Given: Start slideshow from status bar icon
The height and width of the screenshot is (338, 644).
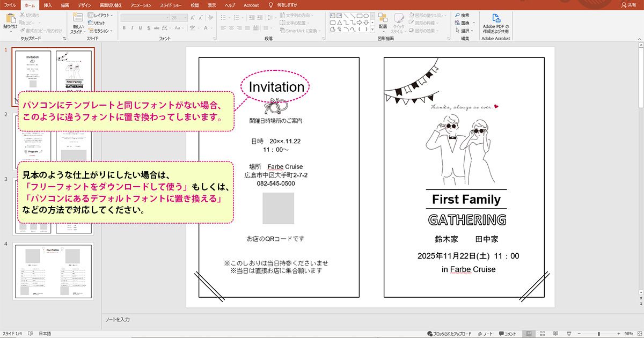Looking at the screenshot, I should tap(570, 334).
